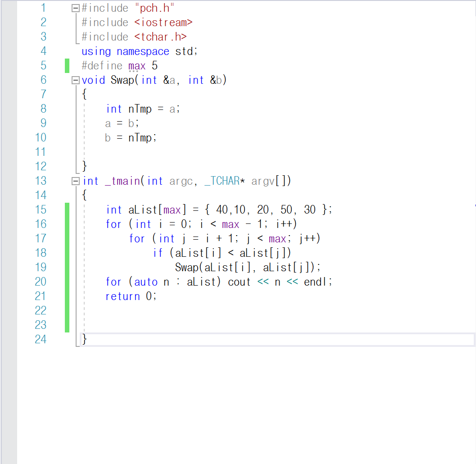This screenshot has width=476, height=464.
Task: Click the <iostream> header name
Action: 163,23
